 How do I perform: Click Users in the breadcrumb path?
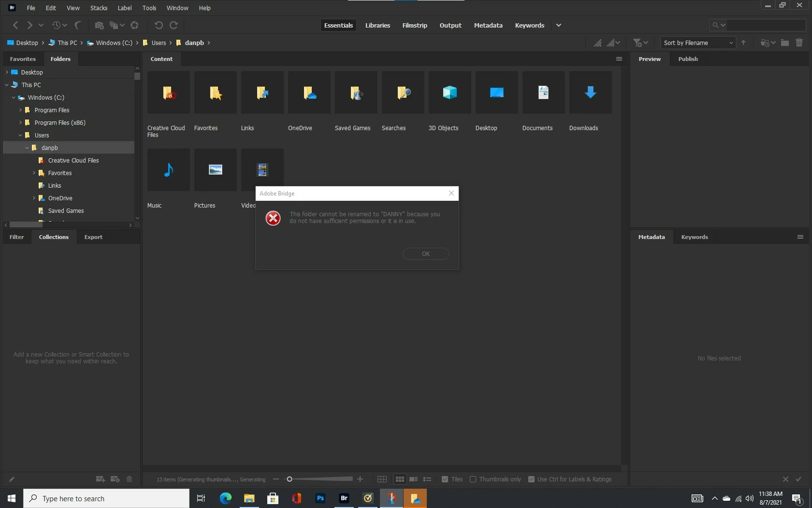(x=159, y=43)
